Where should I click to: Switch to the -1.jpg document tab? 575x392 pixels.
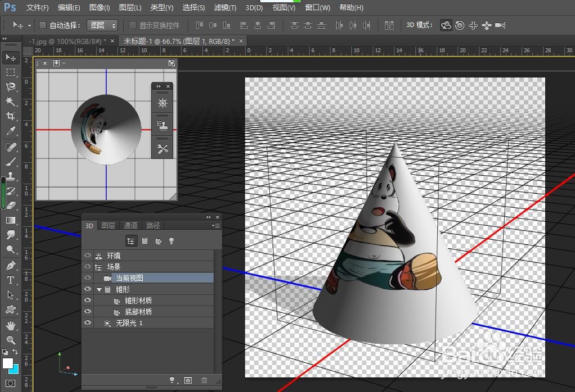pos(67,41)
